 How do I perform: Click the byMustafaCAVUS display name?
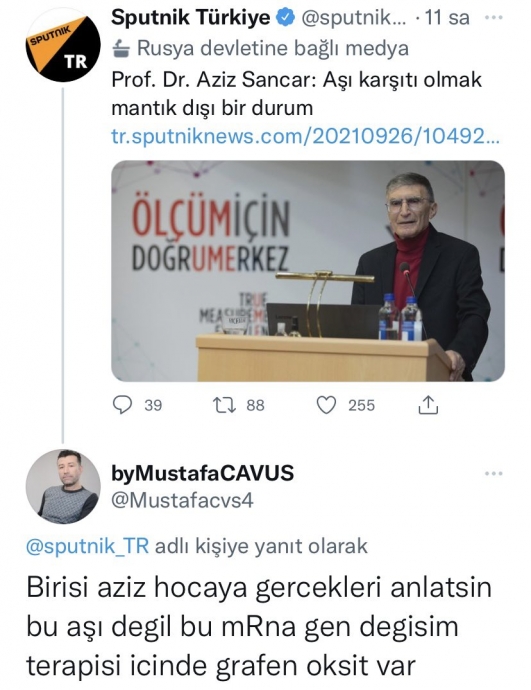coord(202,473)
